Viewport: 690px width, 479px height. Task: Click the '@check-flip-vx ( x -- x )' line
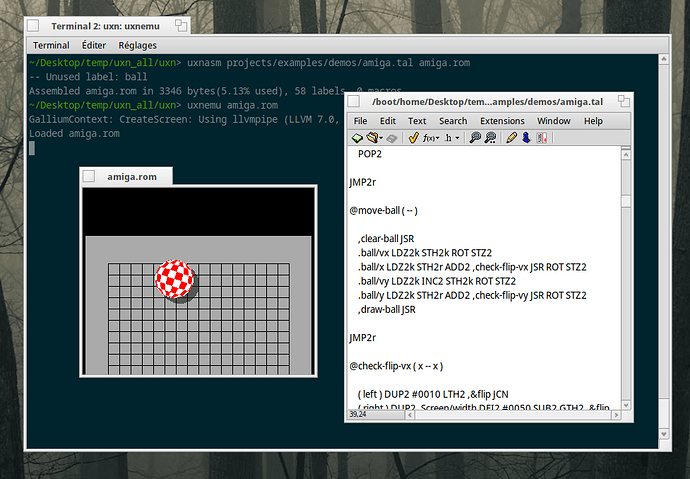point(396,366)
